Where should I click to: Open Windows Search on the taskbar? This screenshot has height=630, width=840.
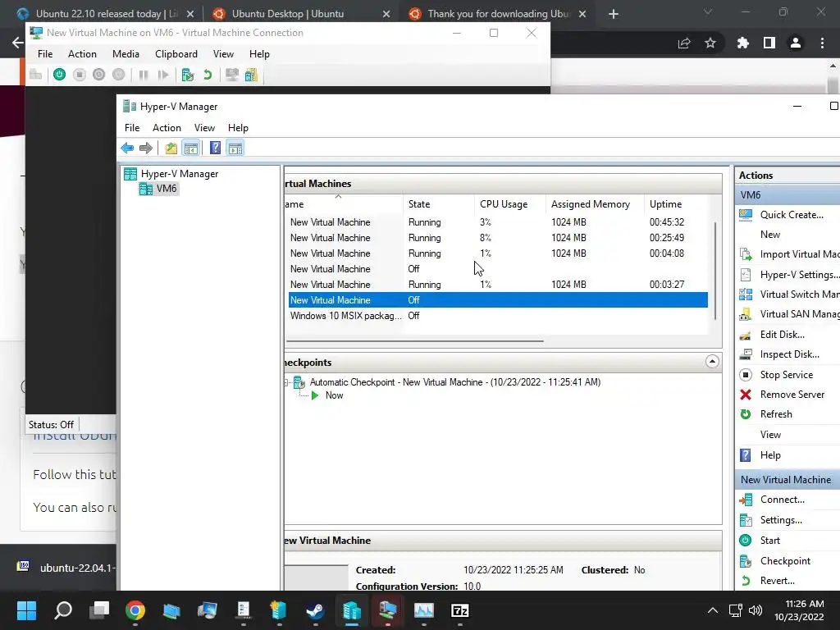(x=63, y=610)
